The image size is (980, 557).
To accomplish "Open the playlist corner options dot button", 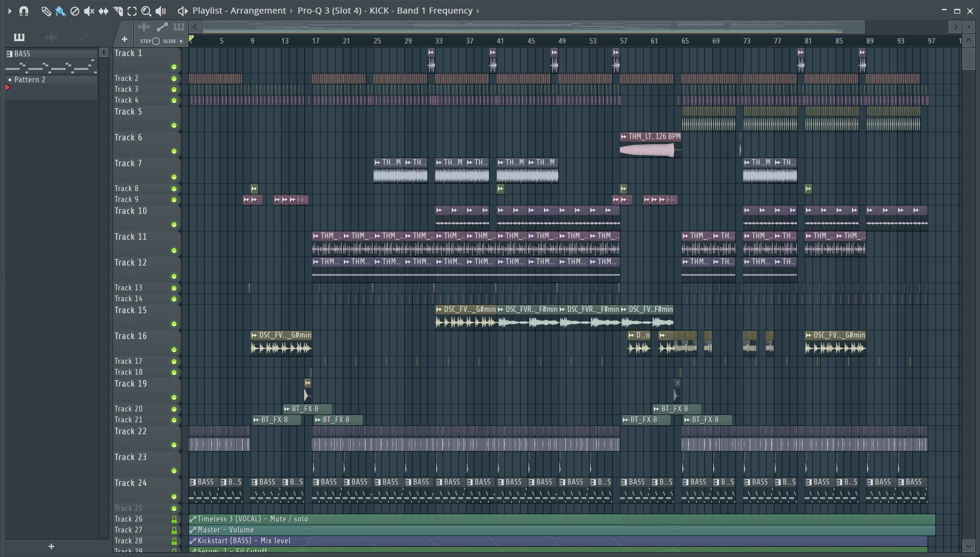I will pos(968,27).
